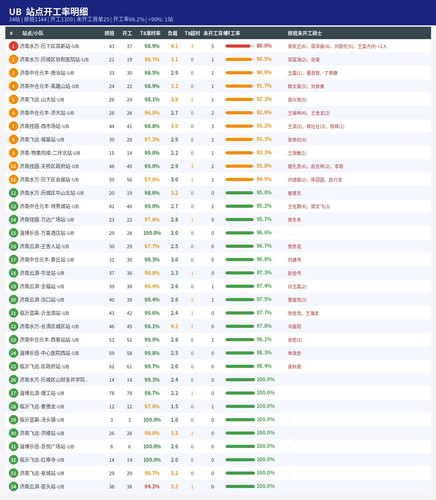This screenshot has width=436, height=500.
Task: Click the green progress bar beside 95.0%
Action: point(240,193)
